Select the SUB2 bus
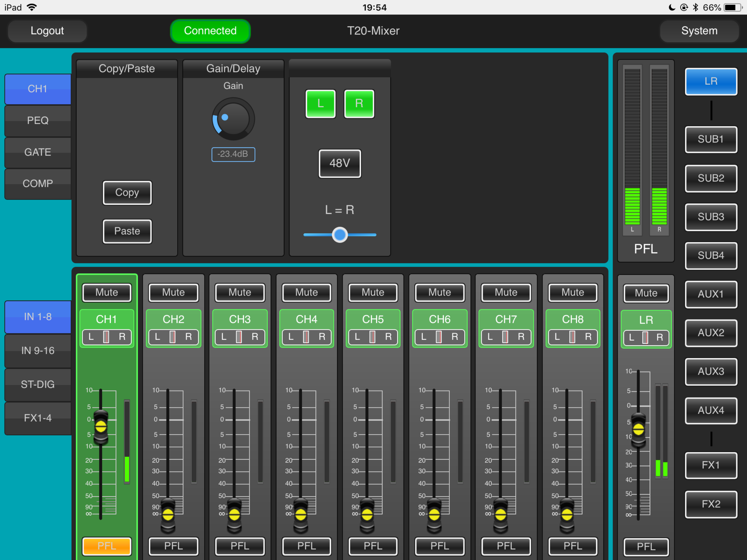Viewport: 747px width, 560px height. tap(711, 178)
